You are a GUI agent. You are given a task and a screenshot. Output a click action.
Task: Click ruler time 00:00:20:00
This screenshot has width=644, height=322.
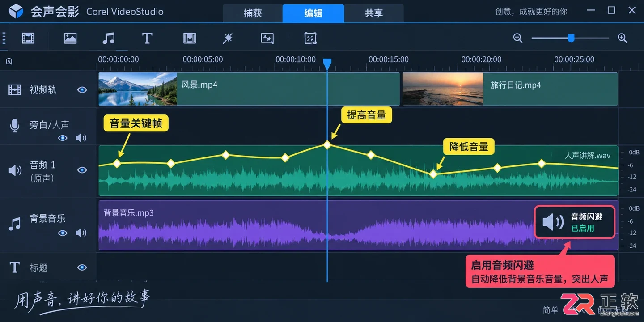click(x=481, y=59)
